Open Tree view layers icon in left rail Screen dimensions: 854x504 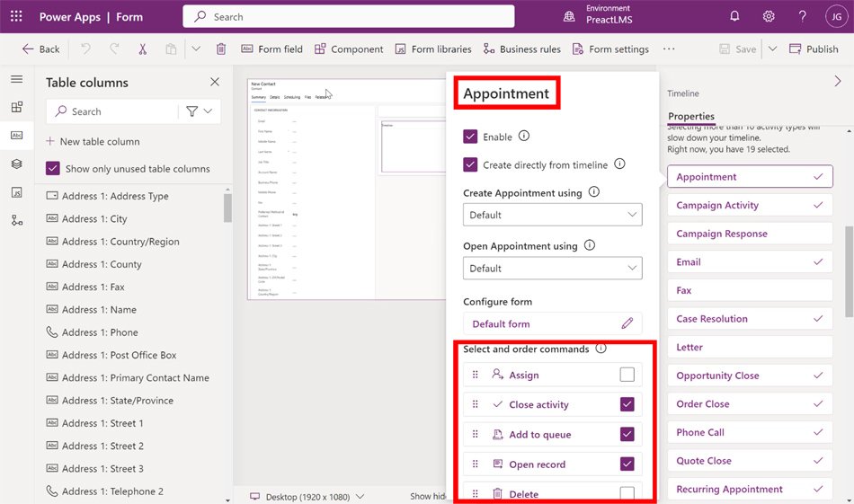(x=17, y=164)
